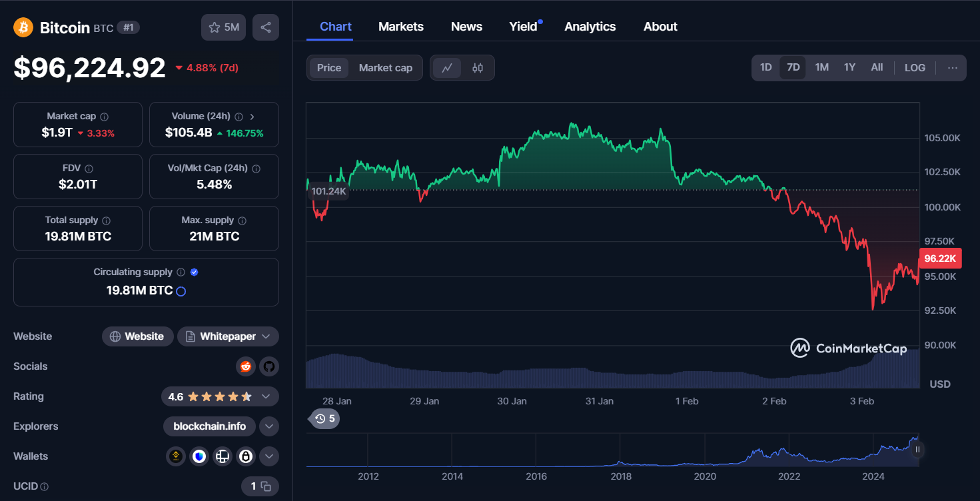
Task: Open padlock wallet icon
Action: click(x=246, y=456)
